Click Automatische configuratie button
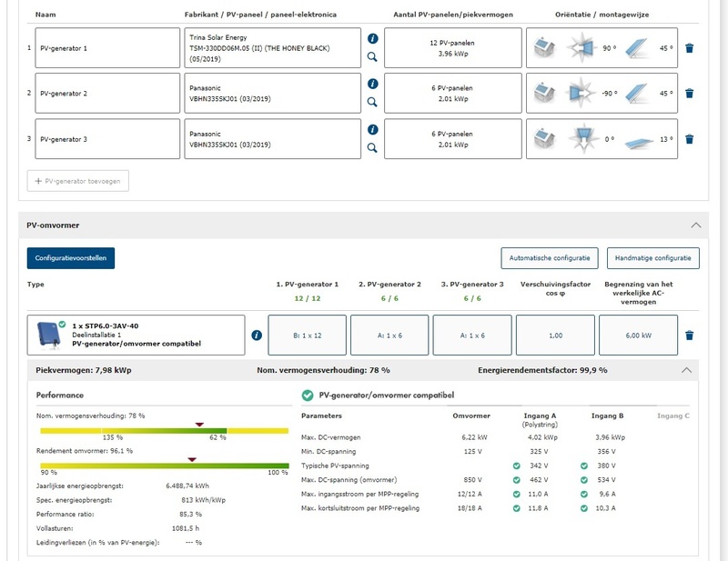 [x=549, y=258]
